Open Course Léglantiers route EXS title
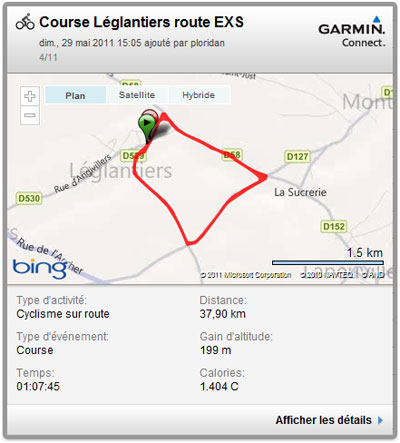400x443 pixels. [x=141, y=22]
